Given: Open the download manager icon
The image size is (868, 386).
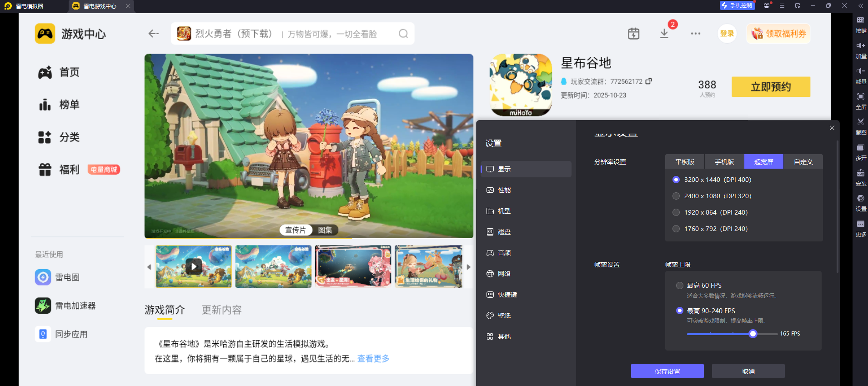Looking at the screenshot, I should [x=664, y=34].
